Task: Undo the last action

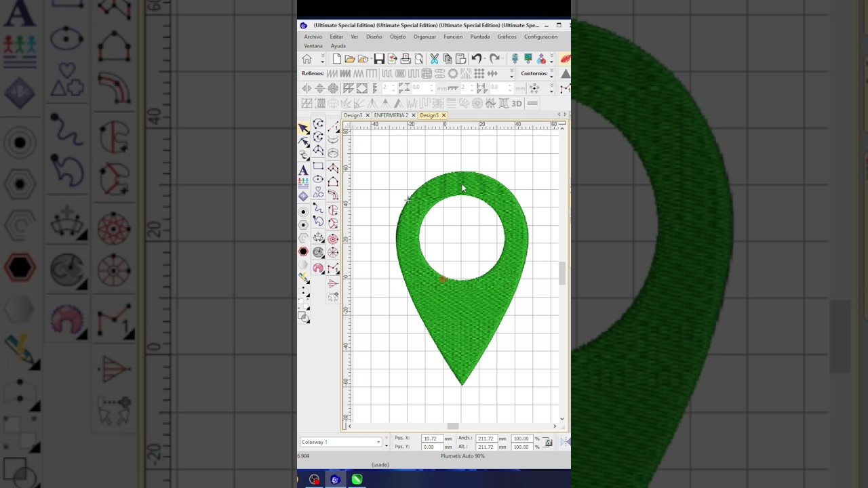Action: click(x=476, y=59)
